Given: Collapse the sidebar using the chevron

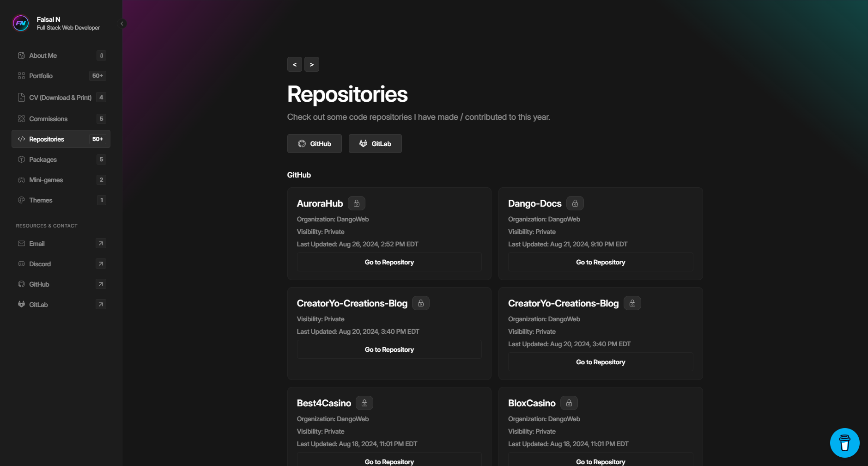Looking at the screenshot, I should [x=121, y=23].
